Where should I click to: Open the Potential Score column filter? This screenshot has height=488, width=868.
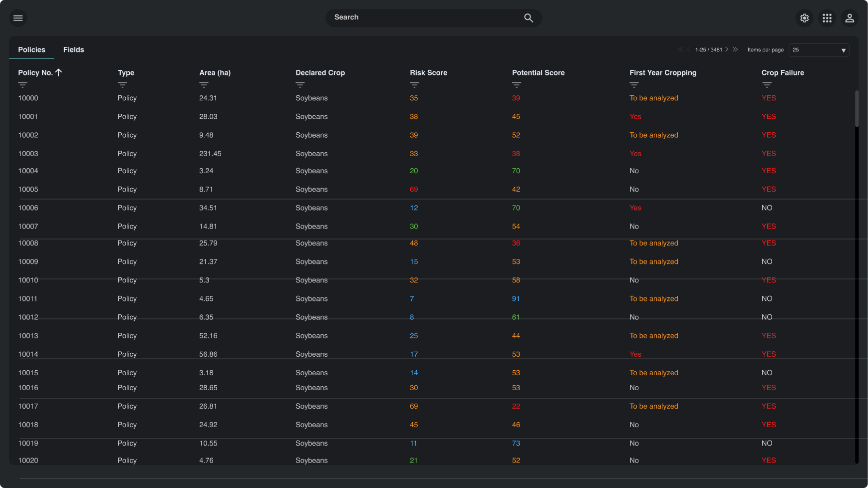click(517, 85)
